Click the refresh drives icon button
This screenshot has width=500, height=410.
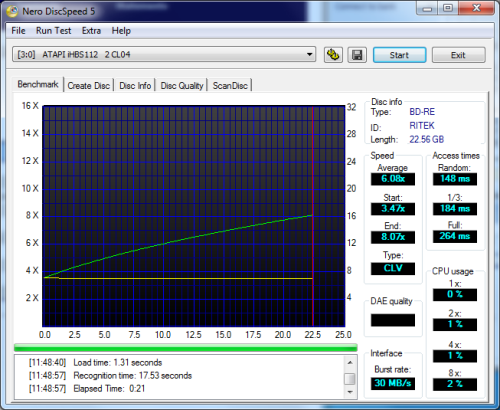coord(333,55)
